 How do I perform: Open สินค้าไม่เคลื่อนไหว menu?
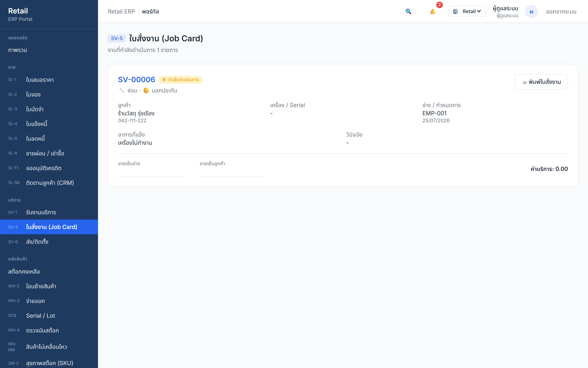pos(49,347)
